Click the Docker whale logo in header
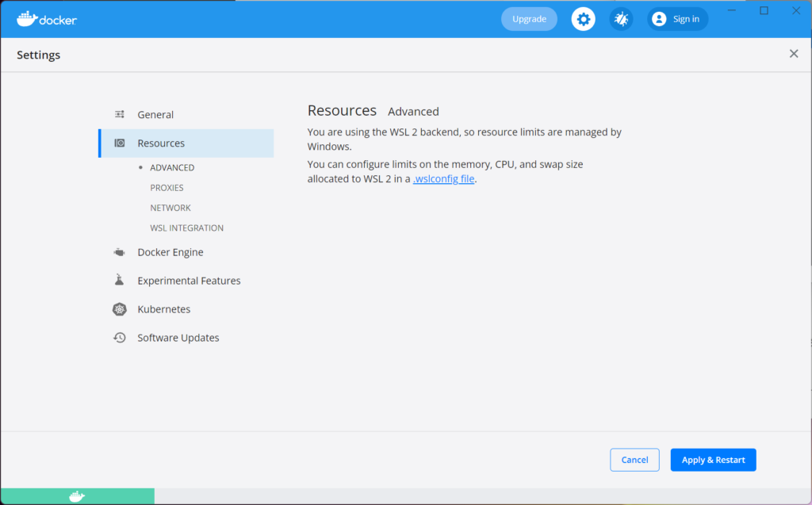The width and height of the screenshot is (812, 505). (x=47, y=19)
